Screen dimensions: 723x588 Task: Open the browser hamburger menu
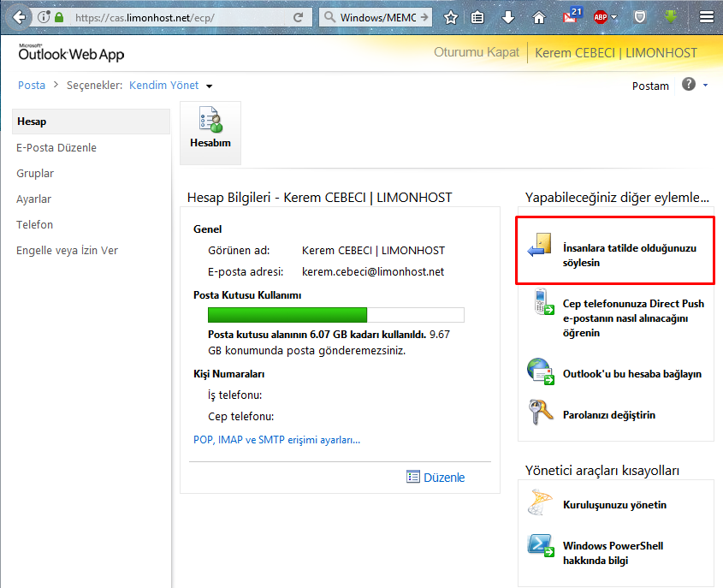707,17
